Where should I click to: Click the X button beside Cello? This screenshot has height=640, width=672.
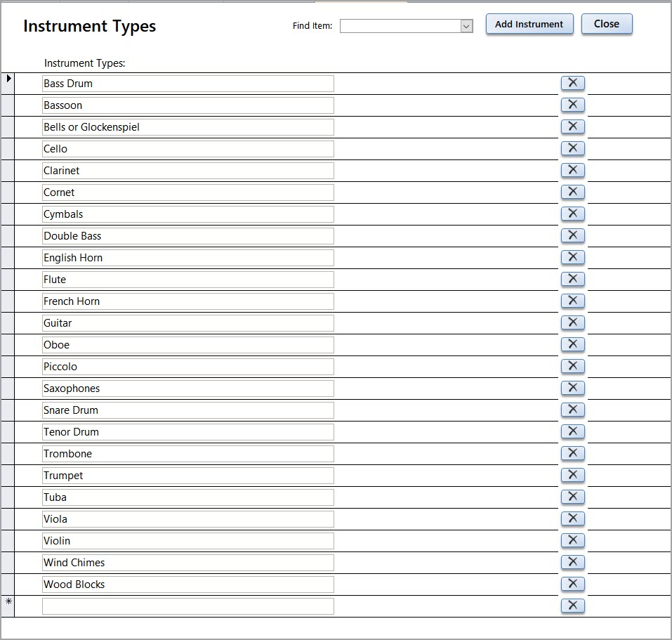[572, 148]
